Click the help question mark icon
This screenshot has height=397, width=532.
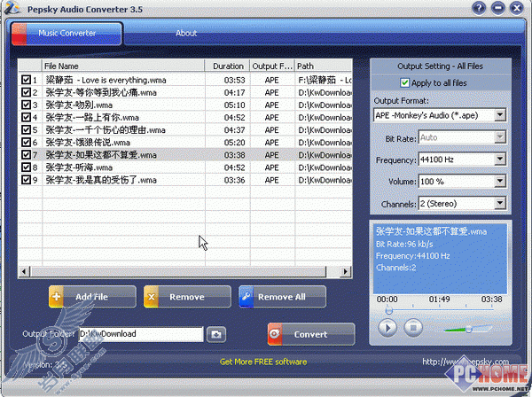tap(479, 8)
